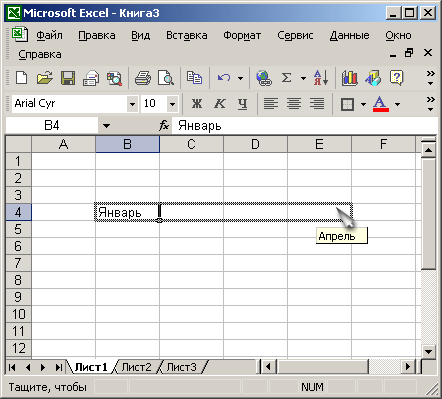Image resolution: width=442 pixels, height=399 pixels.
Task: Go to the previous sheet tab arrow
Action: pos(28,367)
